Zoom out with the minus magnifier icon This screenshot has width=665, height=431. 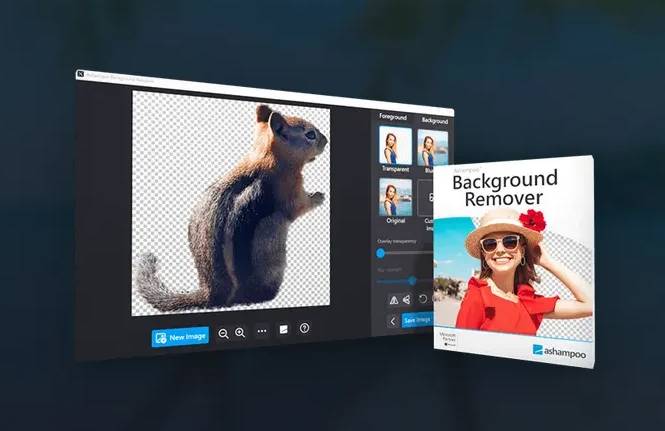(x=224, y=333)
